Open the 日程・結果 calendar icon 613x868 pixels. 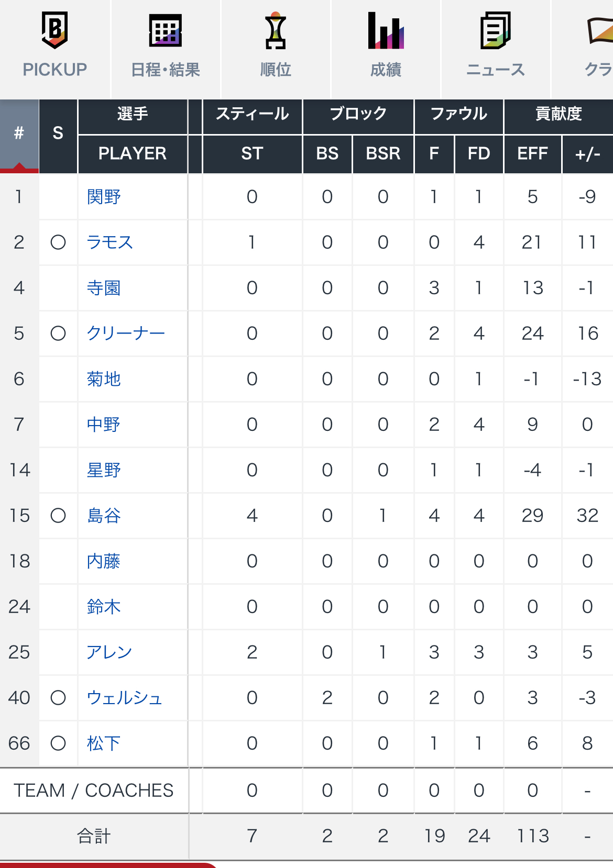(165, 30)
